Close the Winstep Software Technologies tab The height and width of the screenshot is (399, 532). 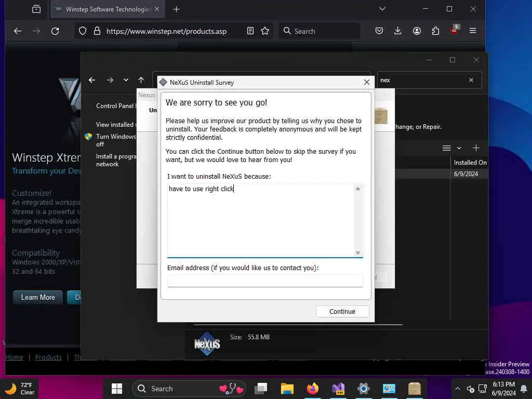point(157,9)
